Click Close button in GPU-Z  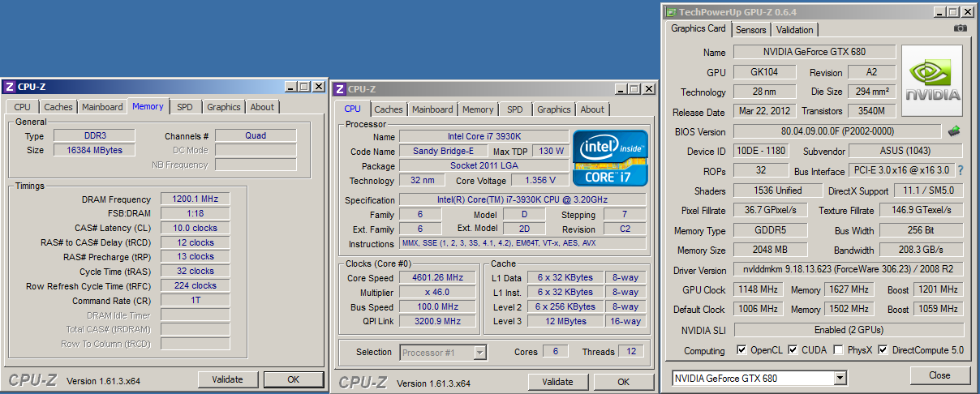click(940, 375)
